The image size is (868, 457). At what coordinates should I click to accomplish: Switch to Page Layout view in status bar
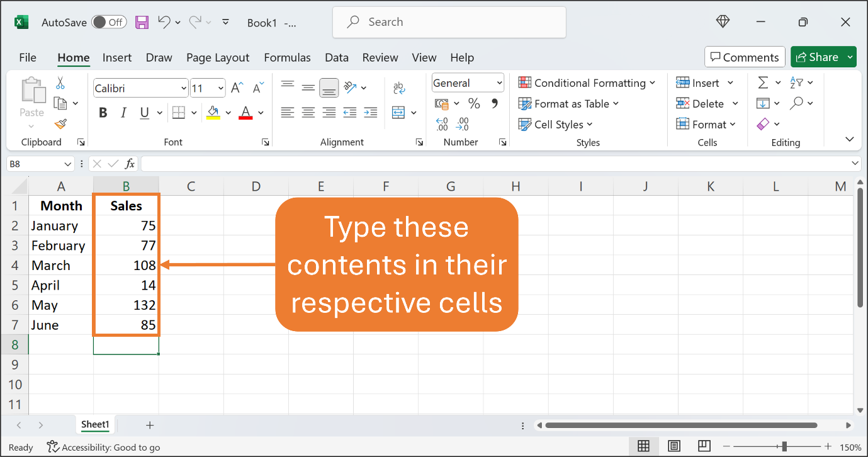[674, 446]
